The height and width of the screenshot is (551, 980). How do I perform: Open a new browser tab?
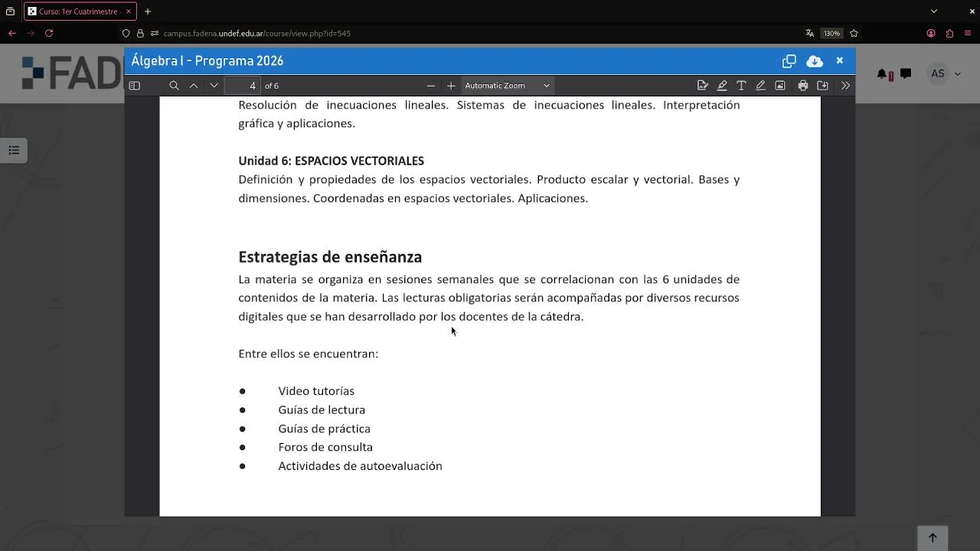(x=148, y=11)
